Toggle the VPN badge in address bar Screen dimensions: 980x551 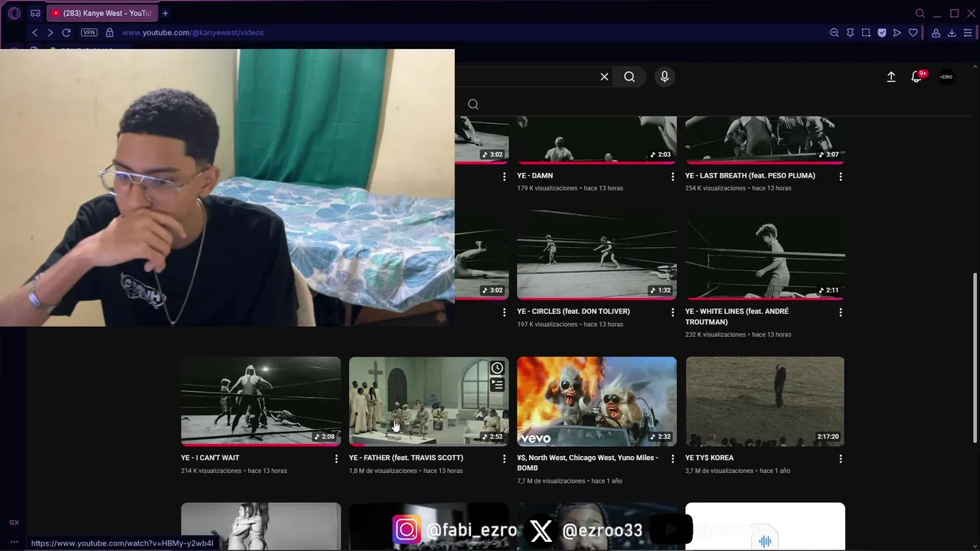pos(89,33)
